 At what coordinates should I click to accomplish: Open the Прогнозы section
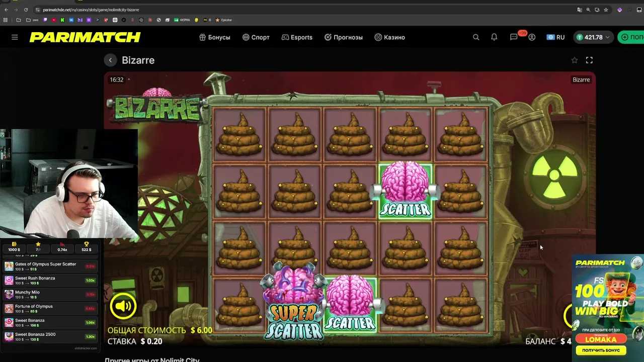click(343, 37)
